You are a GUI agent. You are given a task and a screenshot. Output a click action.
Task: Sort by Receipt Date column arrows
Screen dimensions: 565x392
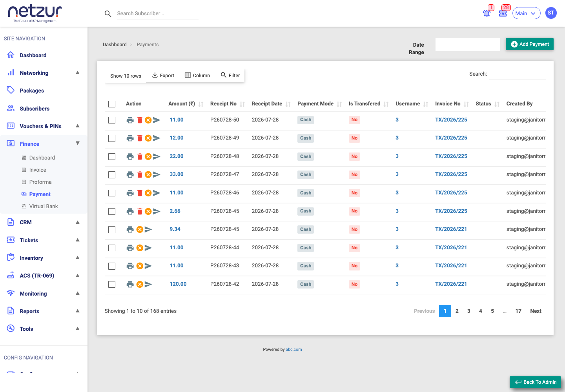(x=288, y=104)
